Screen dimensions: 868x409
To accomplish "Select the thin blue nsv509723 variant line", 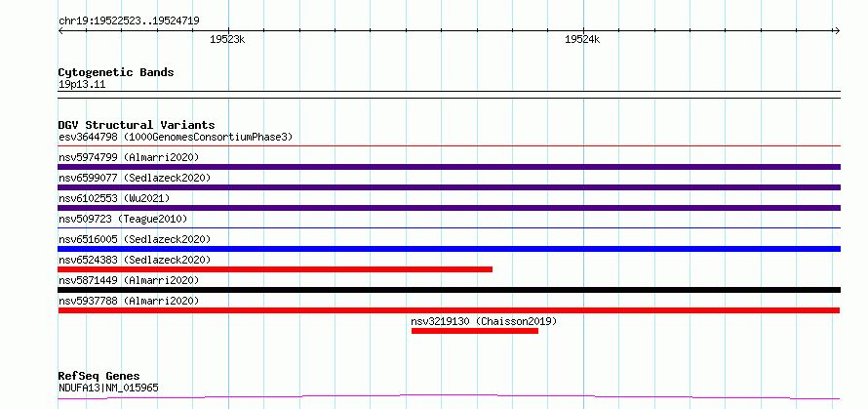I will click(450, 227).
